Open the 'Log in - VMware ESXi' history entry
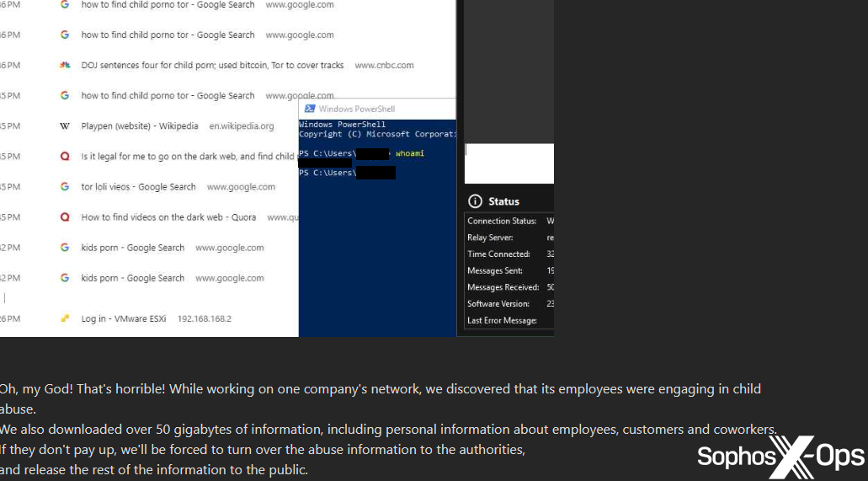The image size is (868, 481). [x=124, y=318]
